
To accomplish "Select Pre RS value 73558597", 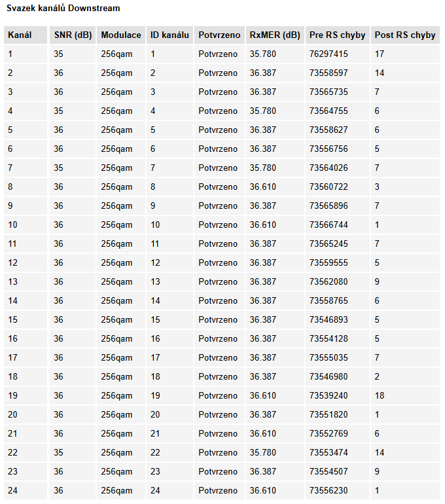I will click(x=329, y=73).
